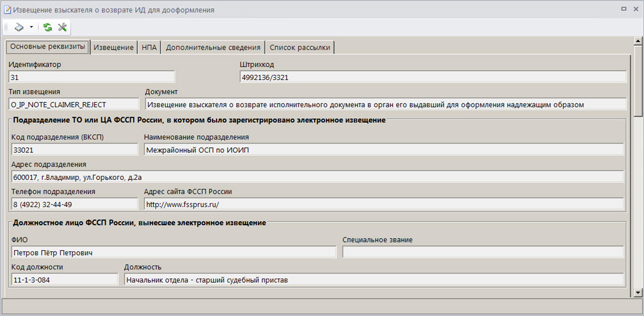Select the Дополнительные сведения tab
This screenshot has height=316, width=644.
(213, 47)
